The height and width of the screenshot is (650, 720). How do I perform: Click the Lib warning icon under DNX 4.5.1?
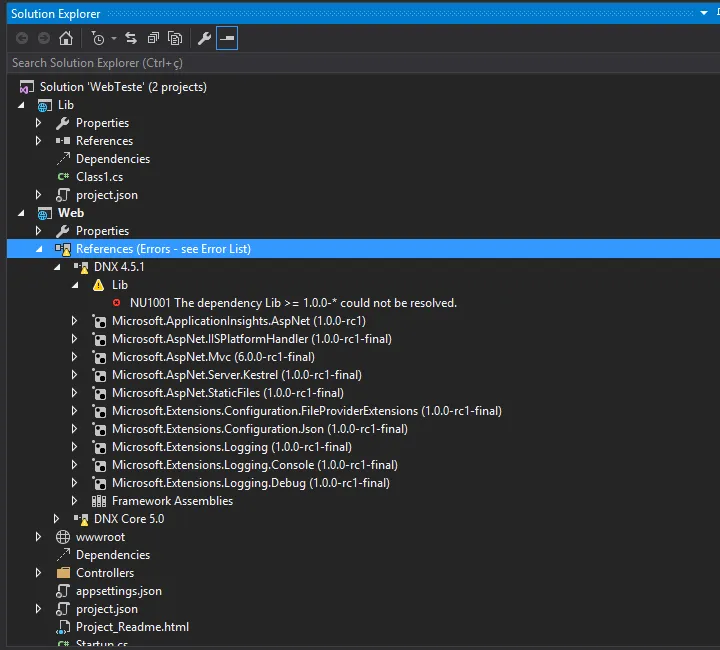pyautogui.click(x=98, y=285)
